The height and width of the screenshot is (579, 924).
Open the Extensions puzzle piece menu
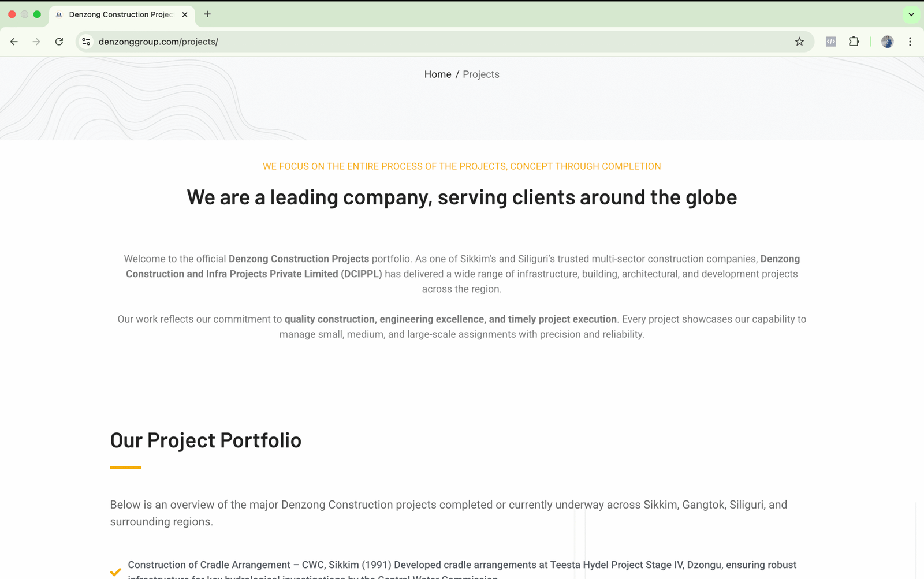click(x=854, y=42)
